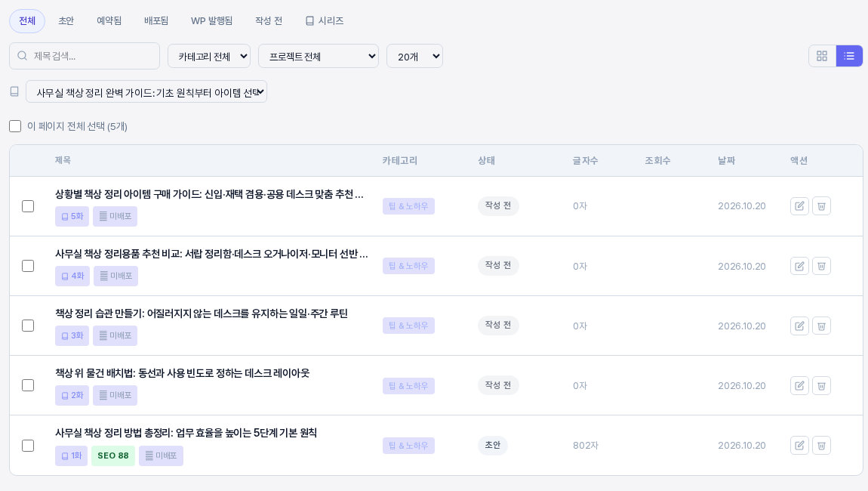This screenshot has width=868, height=491.
Task: Select the 작성 전 tab
Action: [x=269, y=21]
